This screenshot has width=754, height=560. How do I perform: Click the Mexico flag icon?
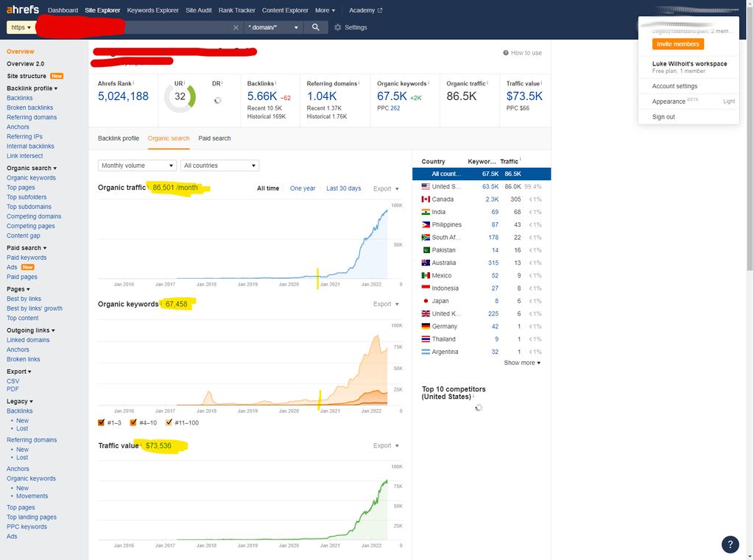click(426, 275)
